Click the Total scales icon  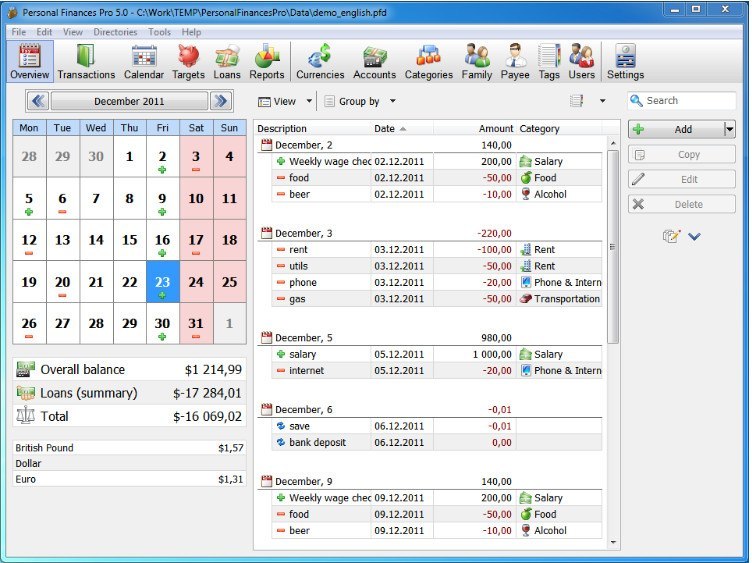(x=25, y=415)
